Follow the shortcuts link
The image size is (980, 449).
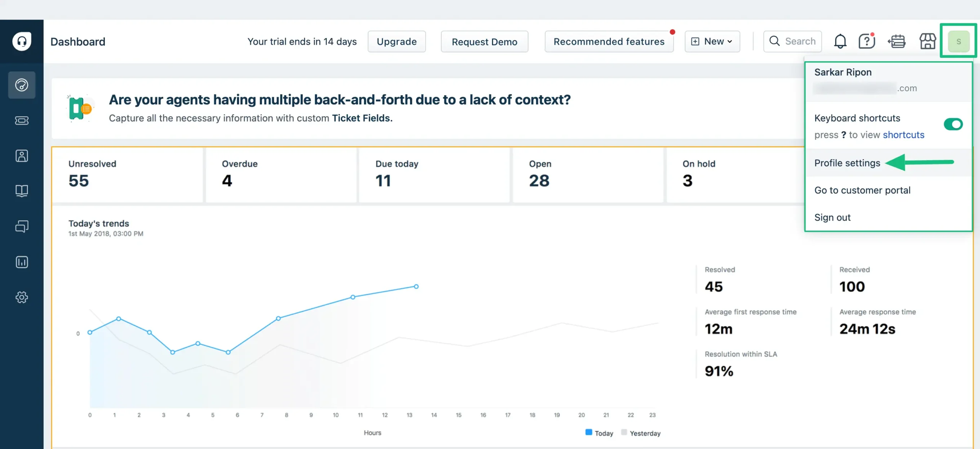click(x=903, y=135)
